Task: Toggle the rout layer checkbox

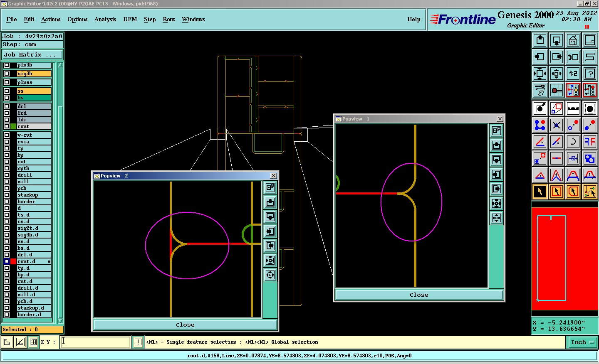Action: [x=7, y=126]
